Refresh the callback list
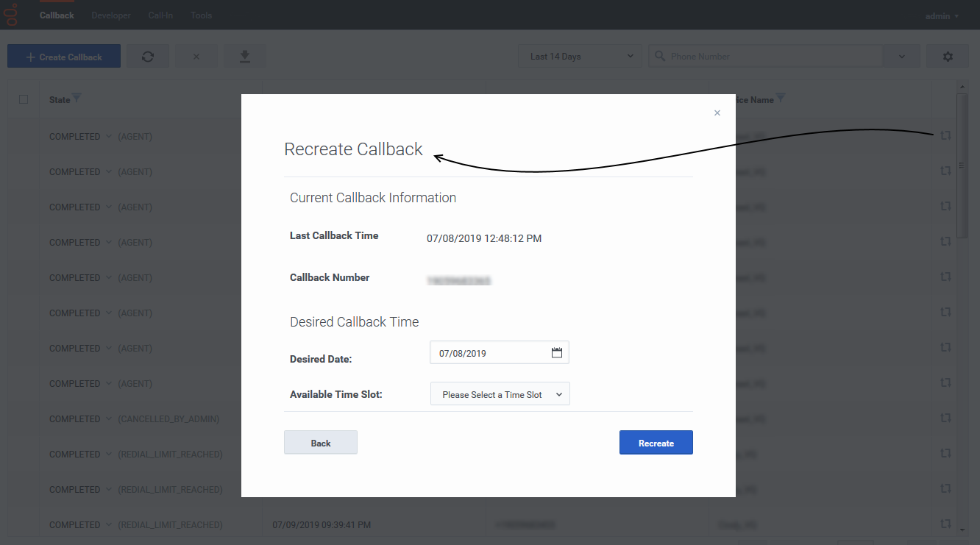Image resolution: width=980 pixels, height=545 pixels. coord(148,55)
